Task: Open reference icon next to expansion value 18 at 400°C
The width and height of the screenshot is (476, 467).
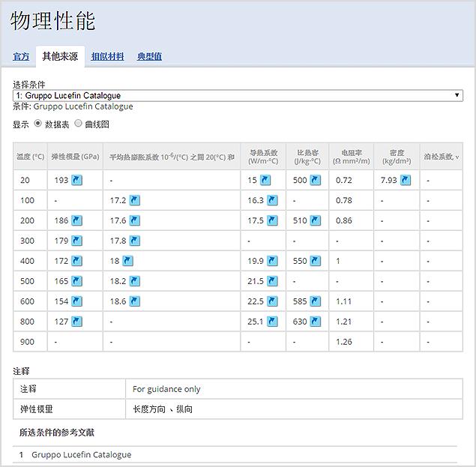Action: tap(127, 261)
